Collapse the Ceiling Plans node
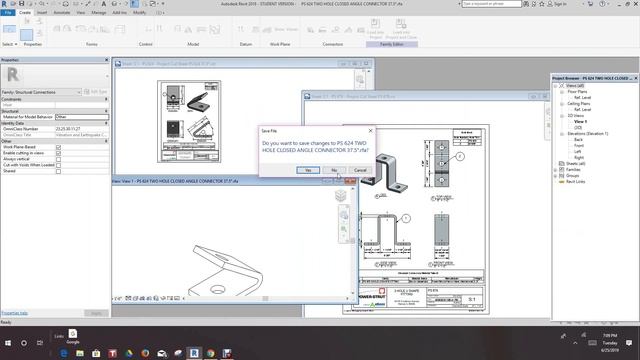The height and width of the screenshot is (360, 640). point(562,104)
